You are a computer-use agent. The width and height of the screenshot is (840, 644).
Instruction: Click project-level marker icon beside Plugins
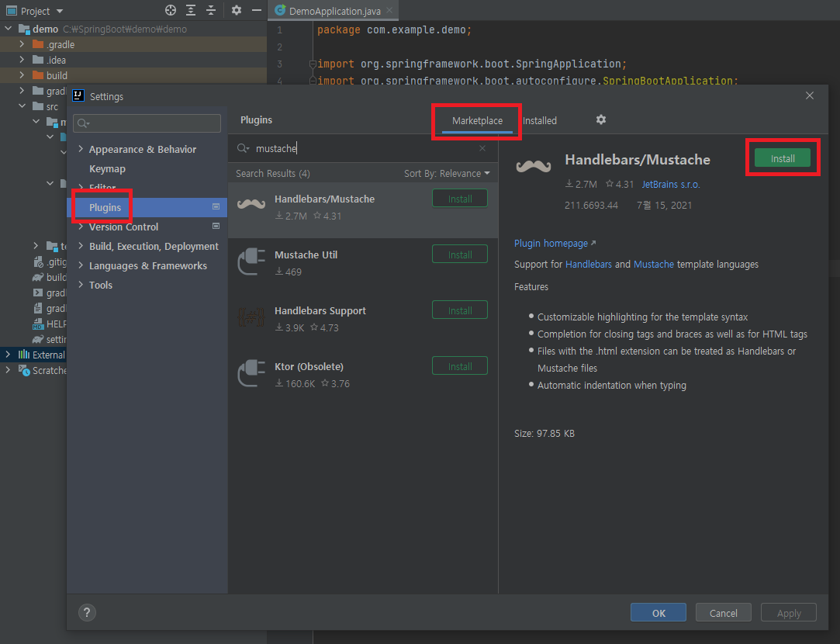(x=216, y=207)
